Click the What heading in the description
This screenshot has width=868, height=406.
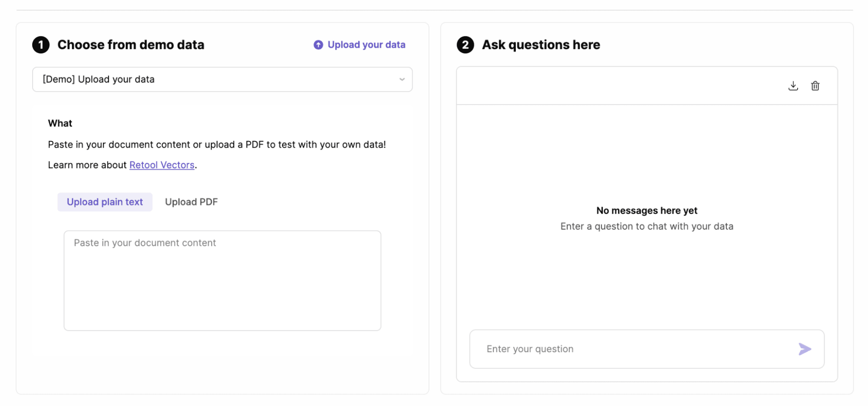[60, 123]
